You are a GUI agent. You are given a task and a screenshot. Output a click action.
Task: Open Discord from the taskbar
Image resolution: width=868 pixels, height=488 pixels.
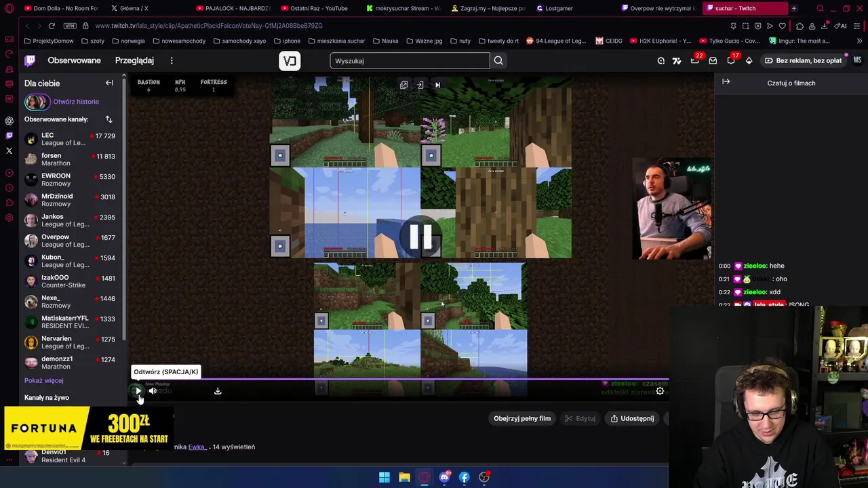point(444,477)
